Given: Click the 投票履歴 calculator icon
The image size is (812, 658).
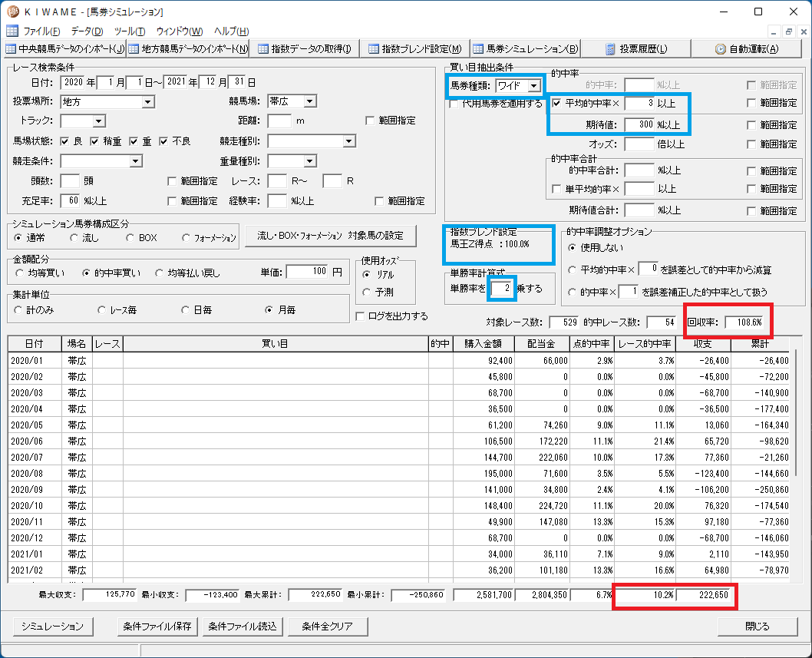Looking at the screenshot, I should [x=611, y=48].
